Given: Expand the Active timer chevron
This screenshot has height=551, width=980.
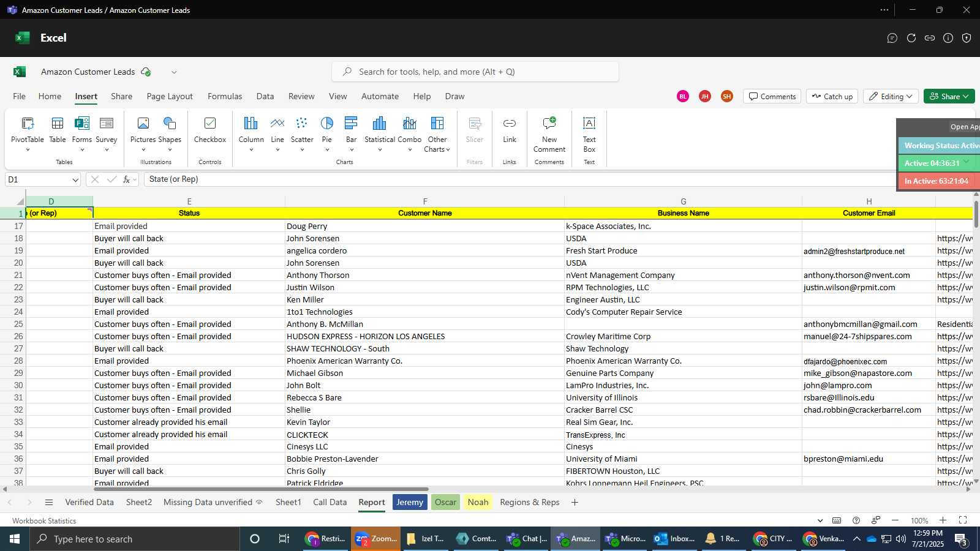Looking at the screenshot, I should click(x=966, y=162).
